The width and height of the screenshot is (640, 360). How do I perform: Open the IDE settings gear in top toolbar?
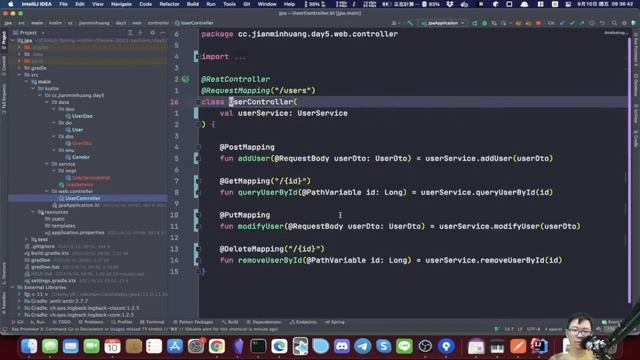point(624,23)
